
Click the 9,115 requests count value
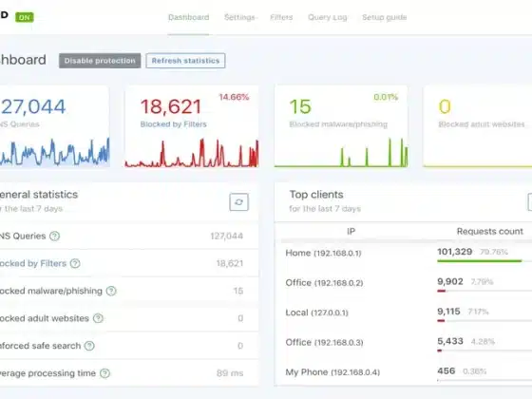click(x=448, y=312)
